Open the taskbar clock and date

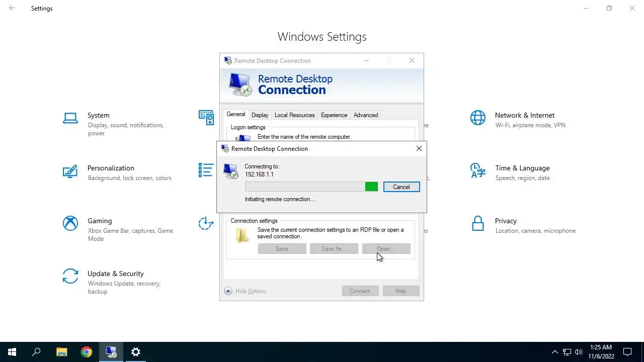pyautogui.click(x=601, y=352)
